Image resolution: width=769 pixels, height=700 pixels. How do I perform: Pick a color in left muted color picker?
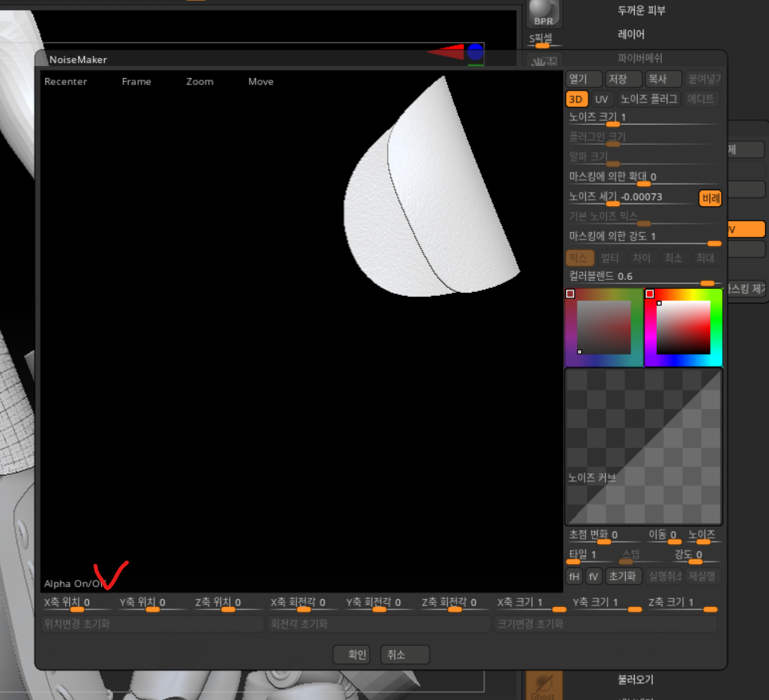[x=604, y=327]
